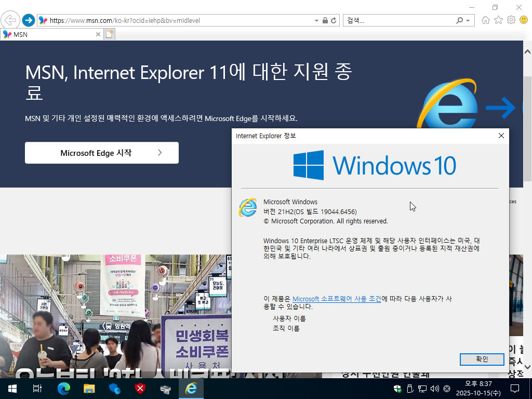Open the clock showing 오후 8:37
532x399 pixels.
point(478,389)
